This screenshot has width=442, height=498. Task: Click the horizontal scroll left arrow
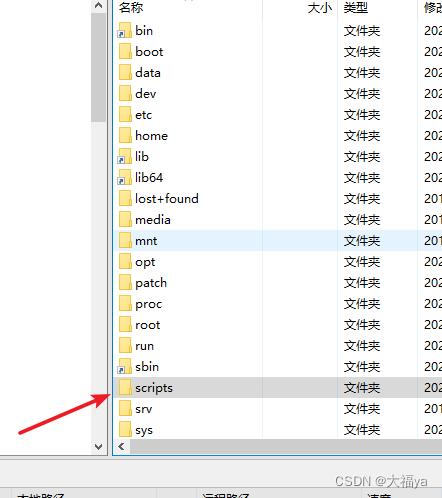pyautogui.click(x=121, y=447)
